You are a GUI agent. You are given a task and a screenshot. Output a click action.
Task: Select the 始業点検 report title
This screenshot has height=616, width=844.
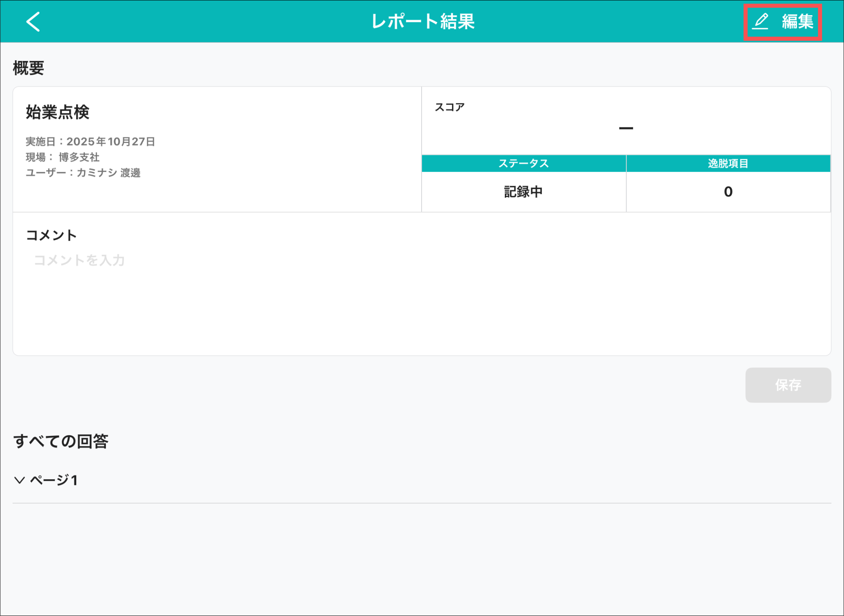point(58,112)
